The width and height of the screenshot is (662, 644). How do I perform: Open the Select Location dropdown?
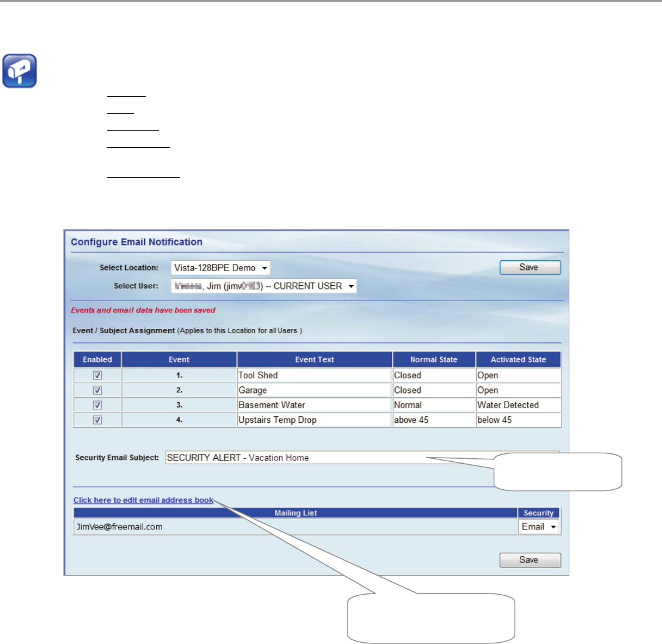[x=221, y=267]
